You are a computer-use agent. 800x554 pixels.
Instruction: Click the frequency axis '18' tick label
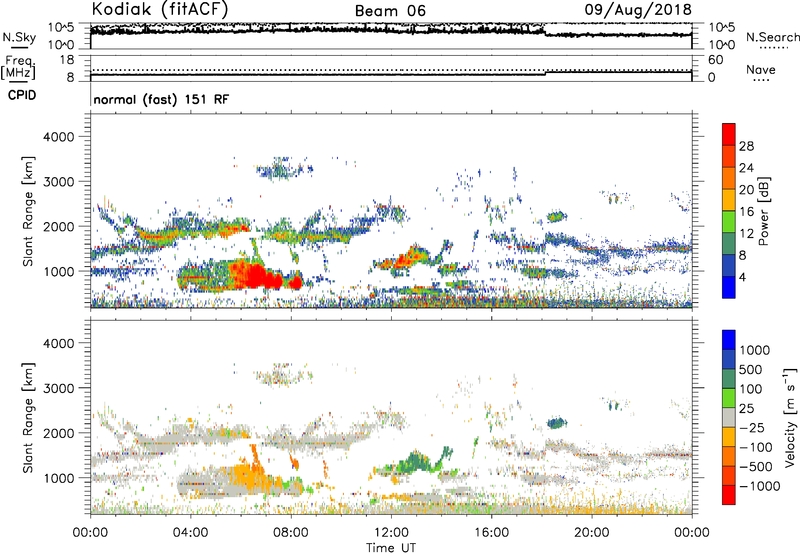(67, 60)
